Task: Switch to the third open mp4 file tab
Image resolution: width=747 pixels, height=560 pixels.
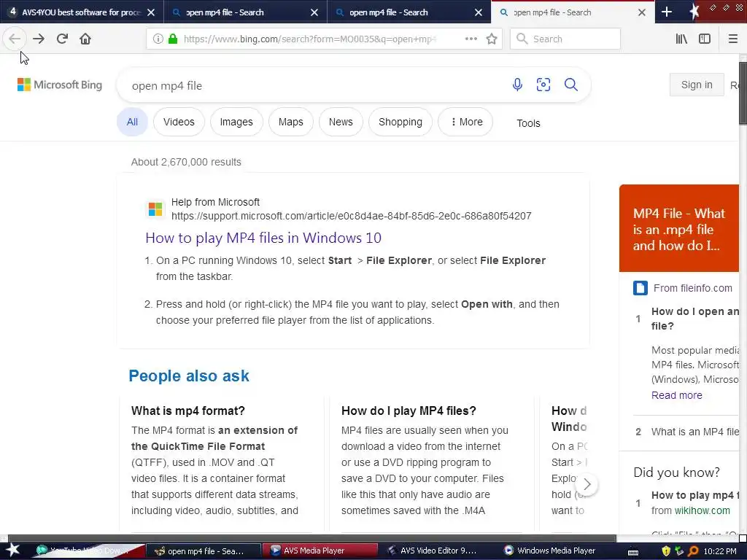Action: (409, 12)
